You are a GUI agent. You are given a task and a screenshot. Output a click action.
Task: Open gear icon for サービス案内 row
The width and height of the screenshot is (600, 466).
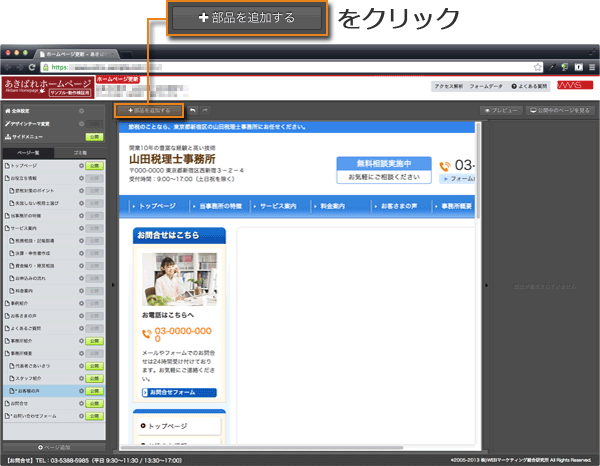(x=81, y=228)
